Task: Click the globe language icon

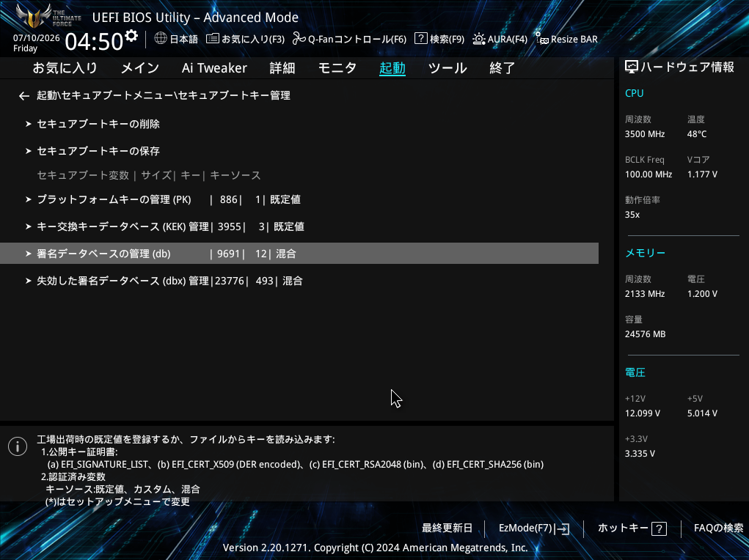Action: tap(161, 38)
